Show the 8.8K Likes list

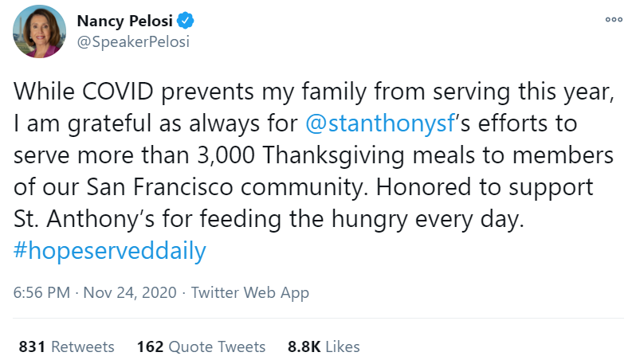click(x=324, y=346)
